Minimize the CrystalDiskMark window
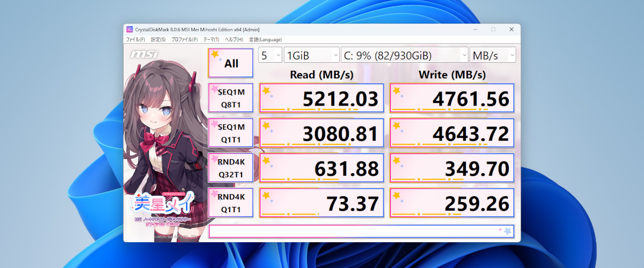This screenshot has height=268, width=644. coord(474,29)
